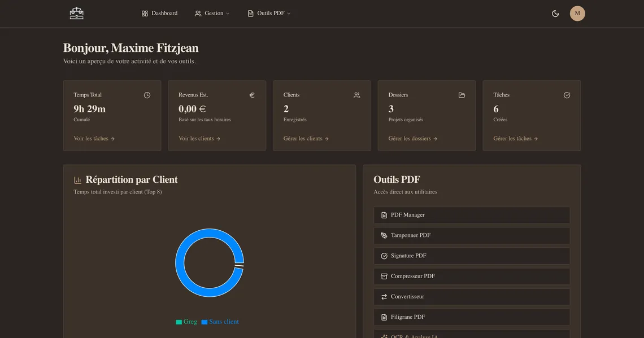Expand the Gestion dropdown menu
The height and width of the screenshot is (338, 644).
pyautogui.click(x=212, y=13)
